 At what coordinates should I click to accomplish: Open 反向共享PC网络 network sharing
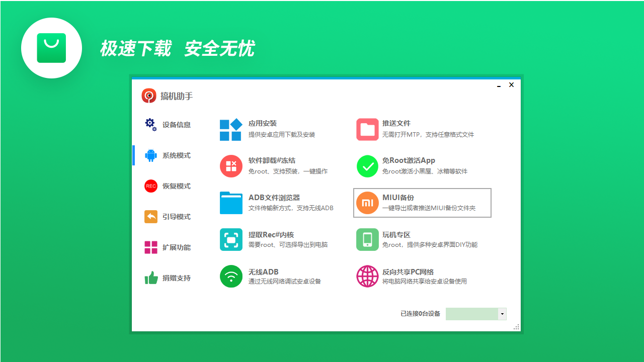click(x=408, y=277)
